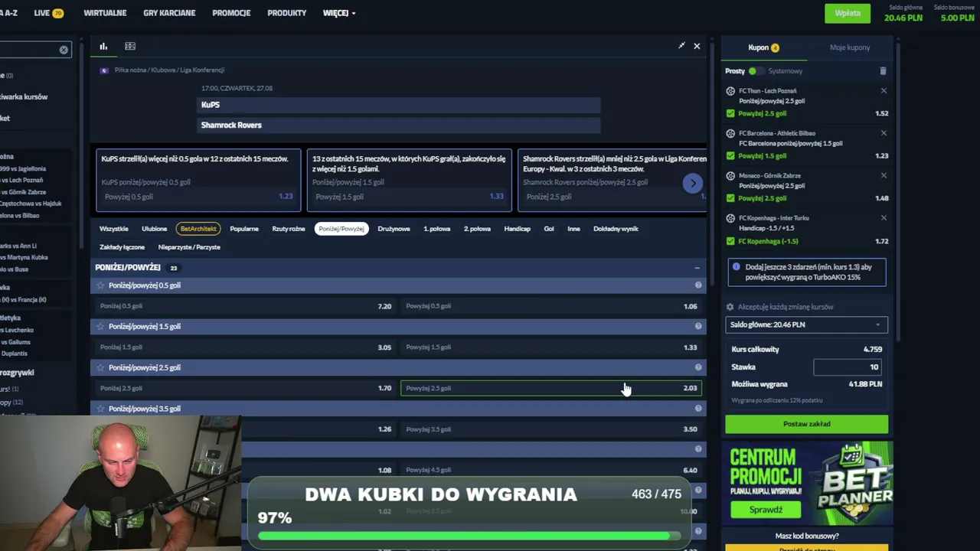Viewport: 980px width, 551px height.
Task: Expand the WIĘCEJ menu in top navigation
Action: [x=338, y=13]
